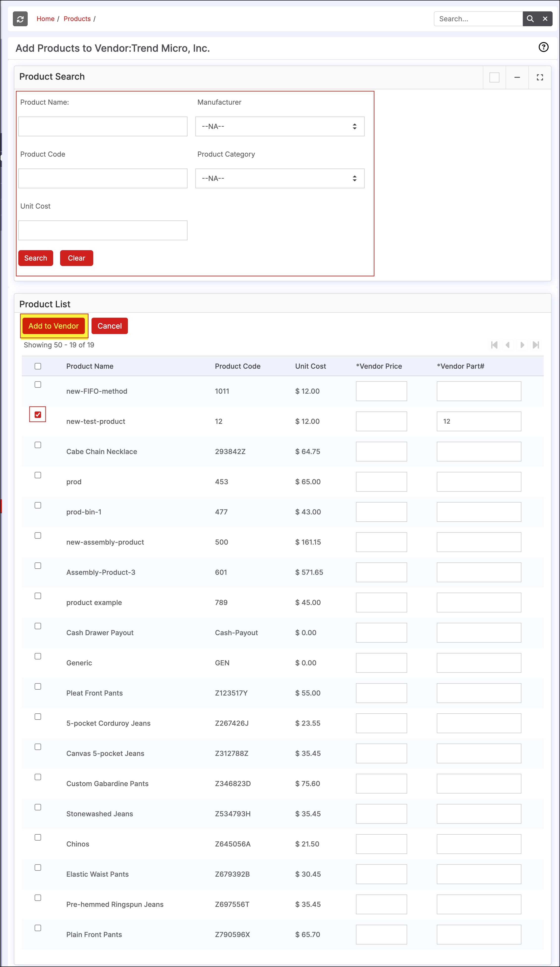The height and width of the screenshot is (967, 560).
Task: Click Vendor Part# field for Cabe Chain Necklace
Action: [x=479, y=452]
